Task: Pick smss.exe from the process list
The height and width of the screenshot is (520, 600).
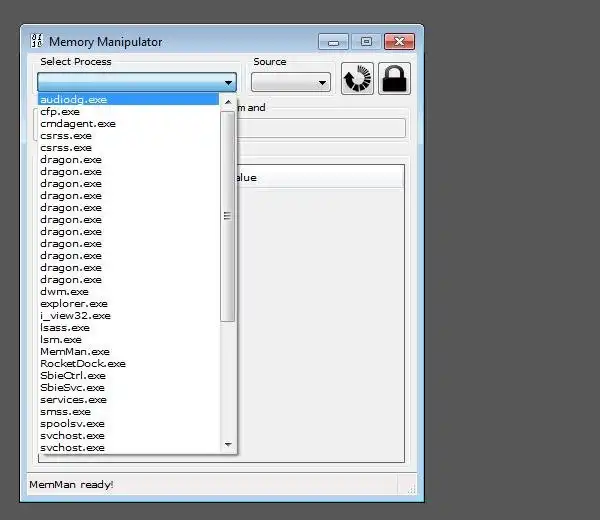Action: 128,412
